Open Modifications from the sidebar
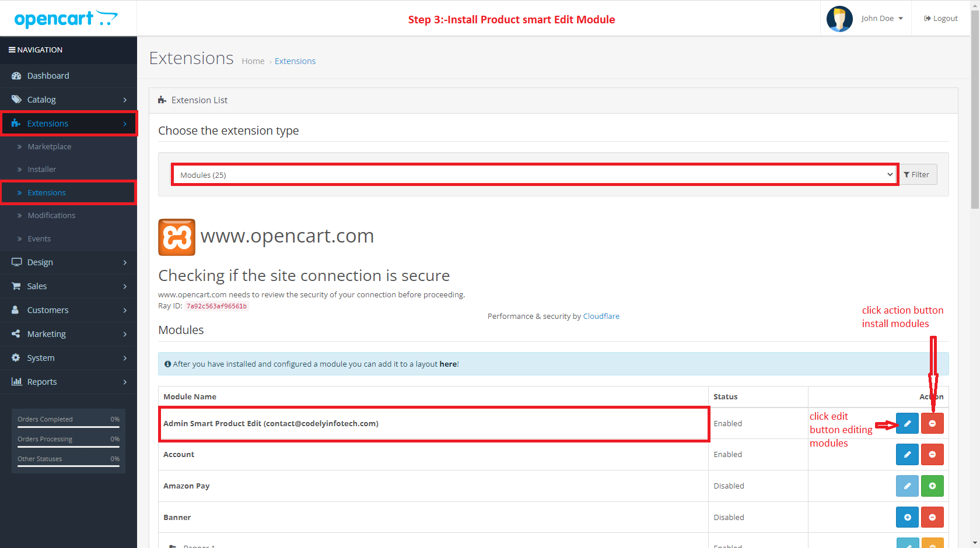This screenshot has height=548, width=980. tap(51, 215)
